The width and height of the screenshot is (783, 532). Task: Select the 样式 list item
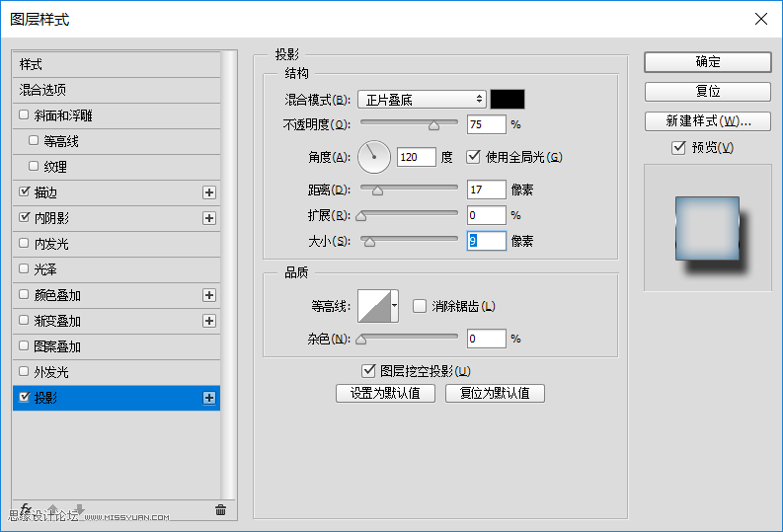117,64
